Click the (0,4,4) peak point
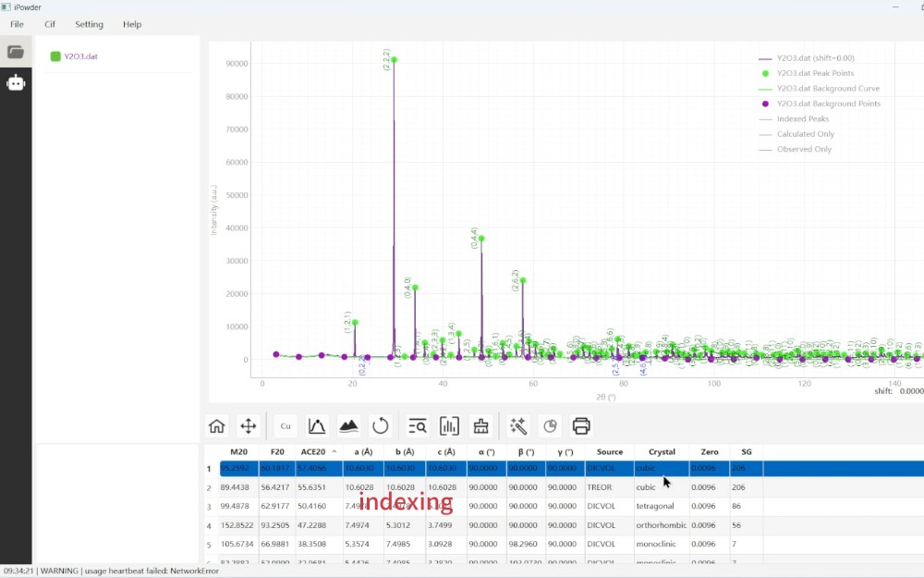This screenshot has width=924, height=578. (481, 239)
